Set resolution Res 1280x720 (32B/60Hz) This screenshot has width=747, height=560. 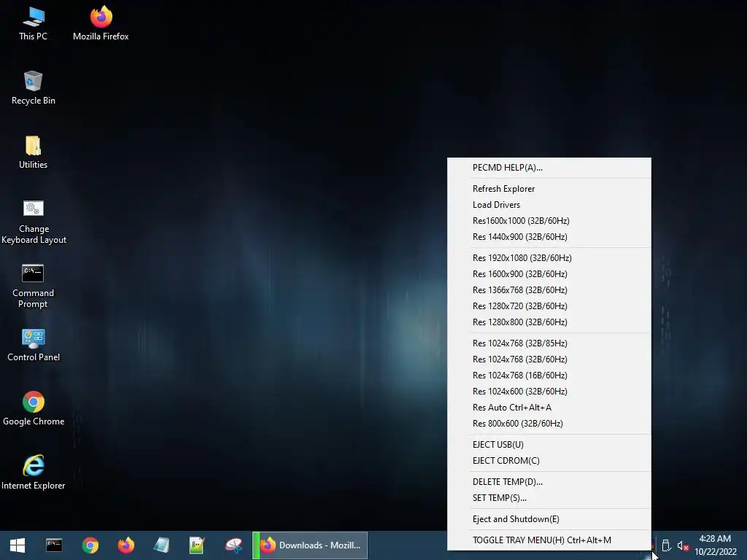pyautogui.click(x=549, y=306)
